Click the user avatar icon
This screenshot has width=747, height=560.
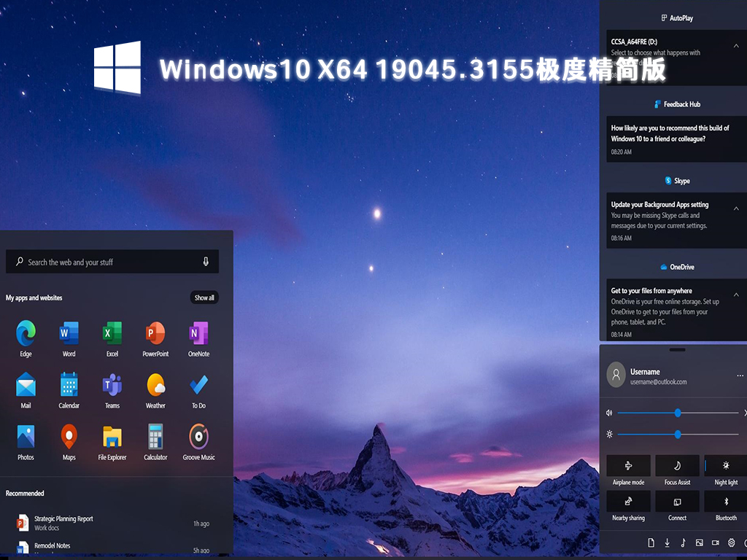[x=616, y=375]
